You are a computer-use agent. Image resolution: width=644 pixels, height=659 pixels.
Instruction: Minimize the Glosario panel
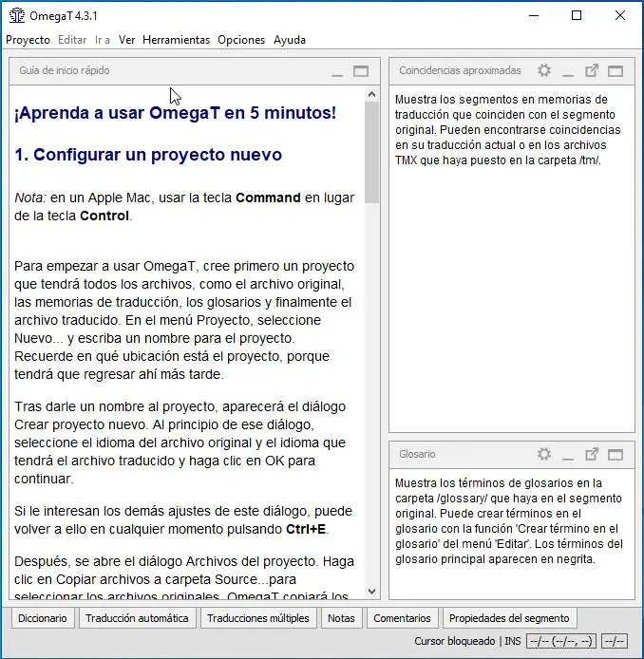568,455
